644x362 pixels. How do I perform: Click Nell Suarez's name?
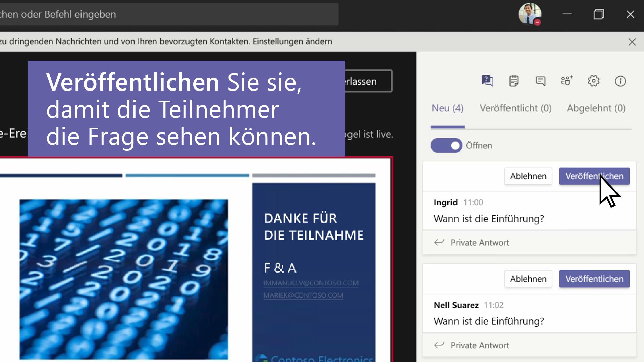[456, 305]
